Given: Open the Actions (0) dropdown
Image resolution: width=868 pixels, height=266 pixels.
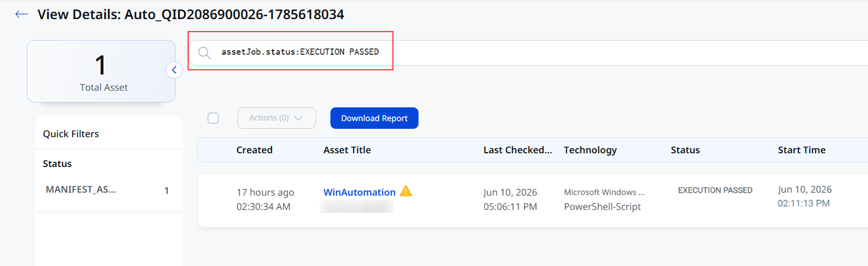Looking at the screenshot, I should pyautogui.click(x=277, y=118).
